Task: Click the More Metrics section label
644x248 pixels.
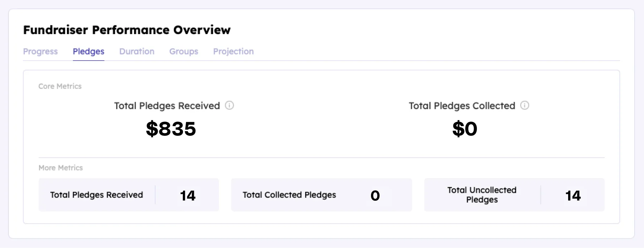Action: (60, 168)
